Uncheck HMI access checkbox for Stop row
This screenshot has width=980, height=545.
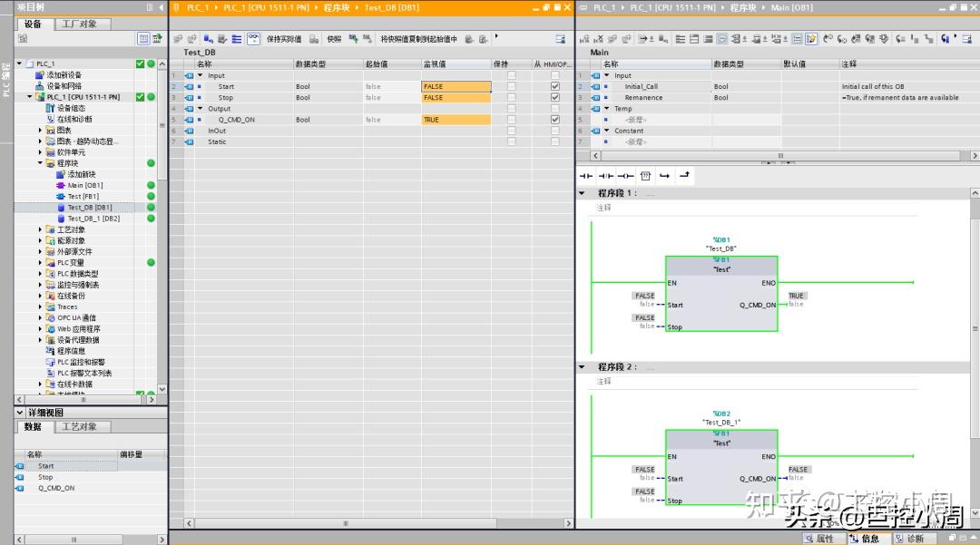pyautogui.click(x=555, y=97)
